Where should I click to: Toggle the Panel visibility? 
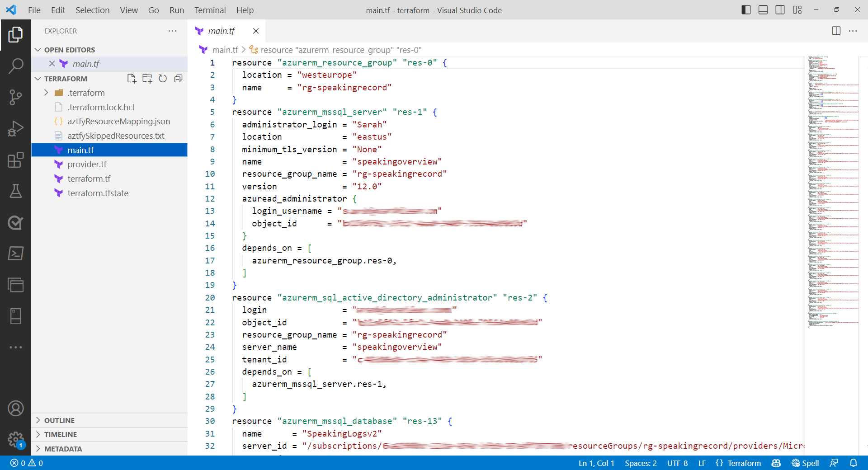coord(763,9)
